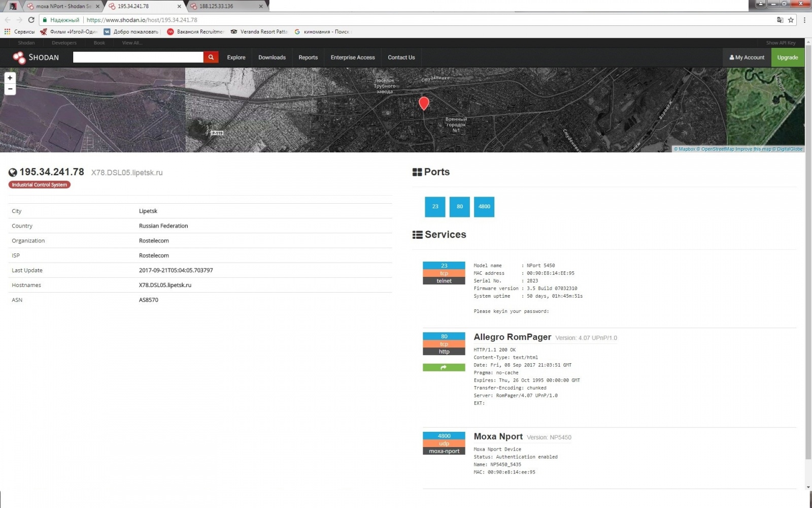This screenshot has width=812, height=508.
Task: Close the 188.125.33.136 tab
Action: coord(261,6)
